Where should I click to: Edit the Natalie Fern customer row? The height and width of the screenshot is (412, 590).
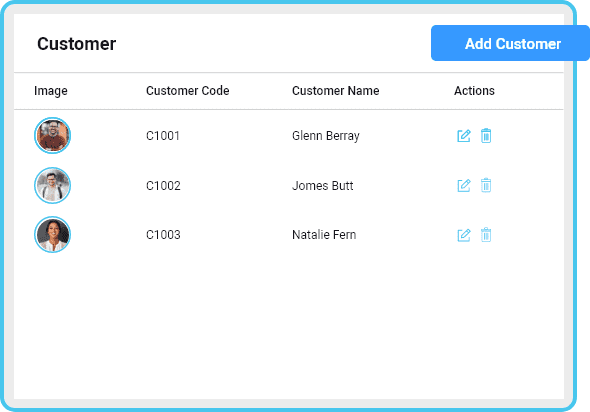(x=464, y=235)
